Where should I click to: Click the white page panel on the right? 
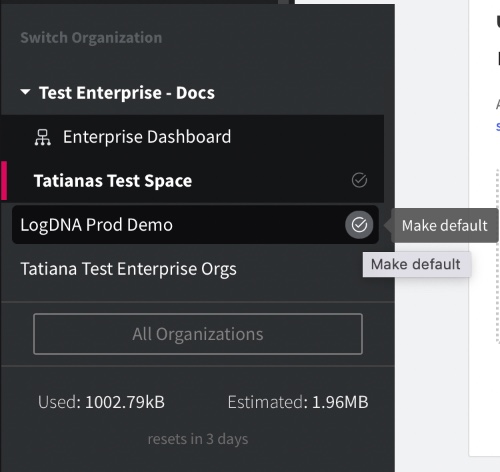pyautogui.click(x=484, y=228)
